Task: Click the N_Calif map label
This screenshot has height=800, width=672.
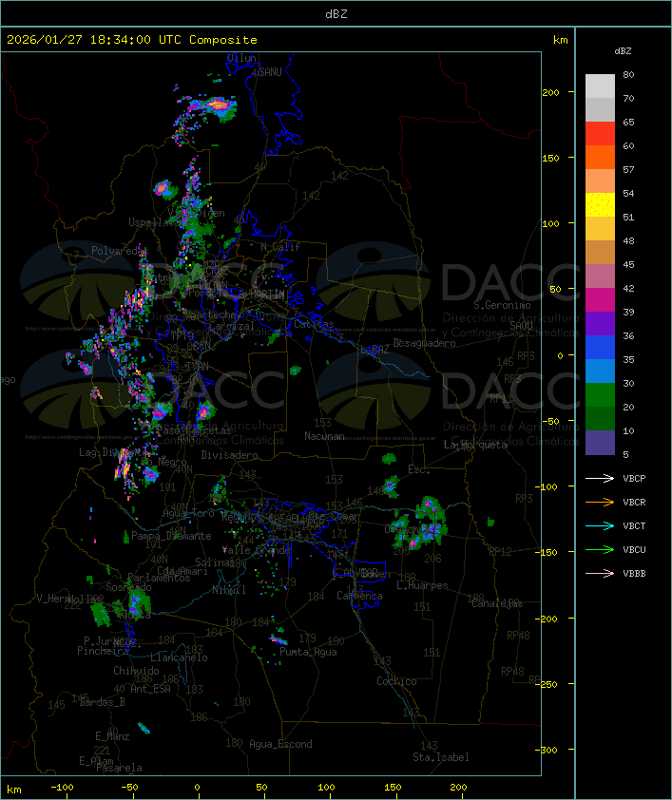Action: pyautogui.click(x=280, y=247)
